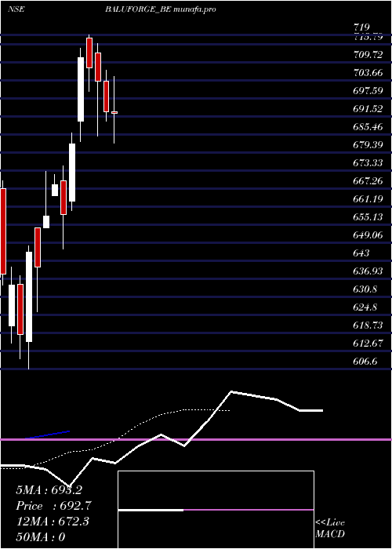Image resolution: width=392 pixels, height=549 pixels.
Task: Click the 606.6 price axis label
Action: [x=366, y=362]
